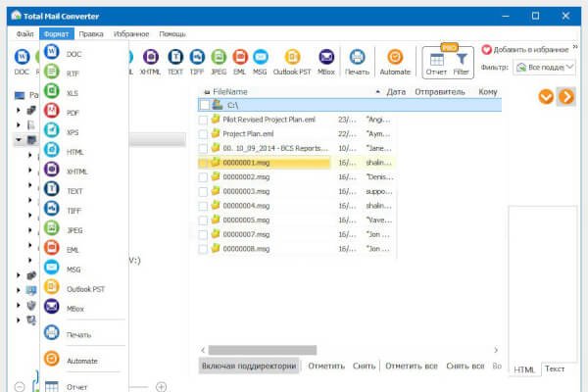The width and height of the screenshot is (588, 392).
Task: Click the MBox icon in Format menu
Action: coord(51,306)
